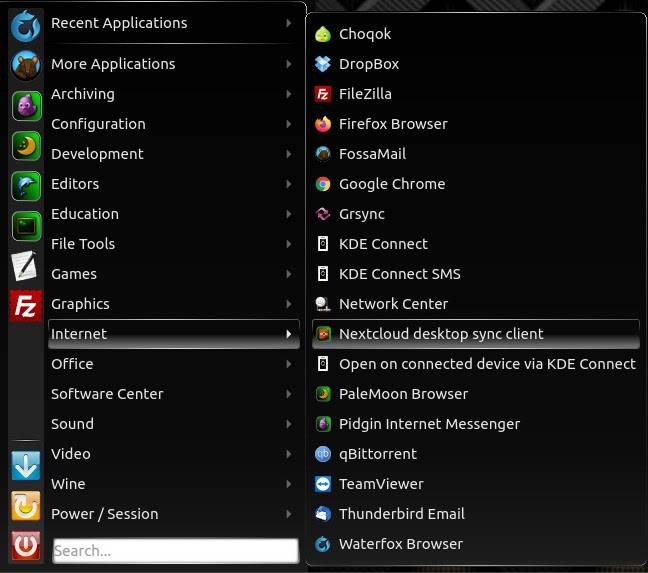Click the DropBox icon in submenu
The height and width of the screenshot is (573, 648).
323,64
